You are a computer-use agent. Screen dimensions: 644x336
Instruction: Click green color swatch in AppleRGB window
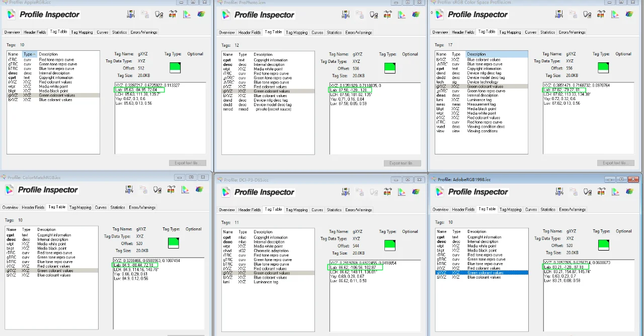point(175,67)
